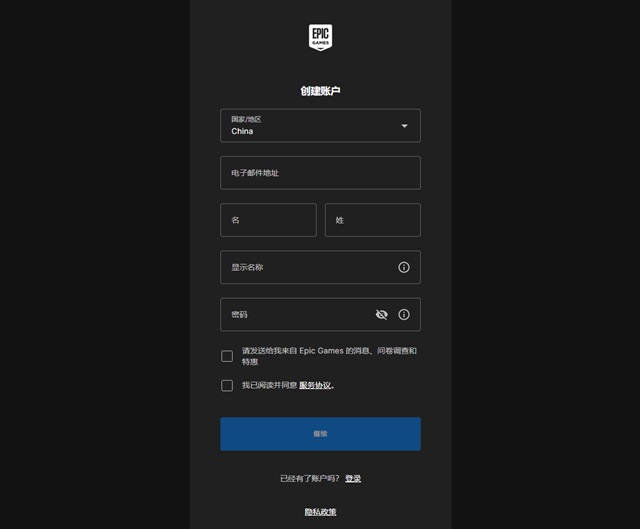The width and height of the screenshot is (640, 529).
Task: Focus the 姓 last name field
Action: coord(372,220)
